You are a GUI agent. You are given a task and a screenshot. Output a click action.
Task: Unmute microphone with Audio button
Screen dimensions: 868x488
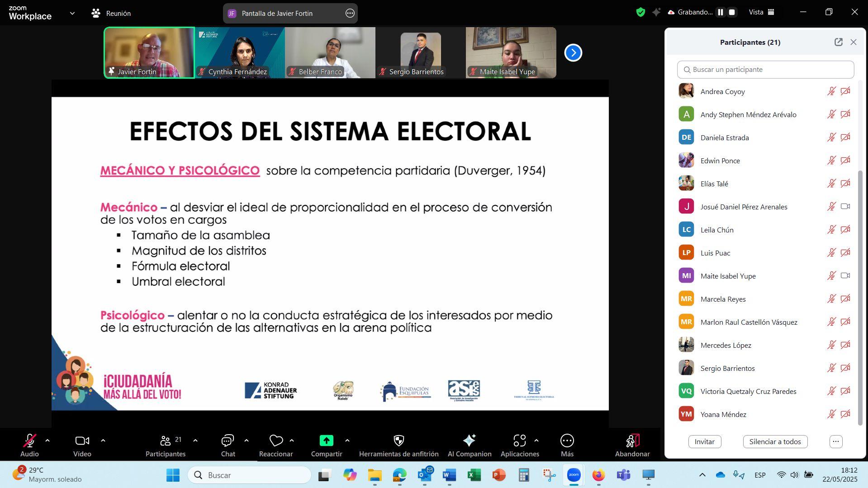coord(29,440)
